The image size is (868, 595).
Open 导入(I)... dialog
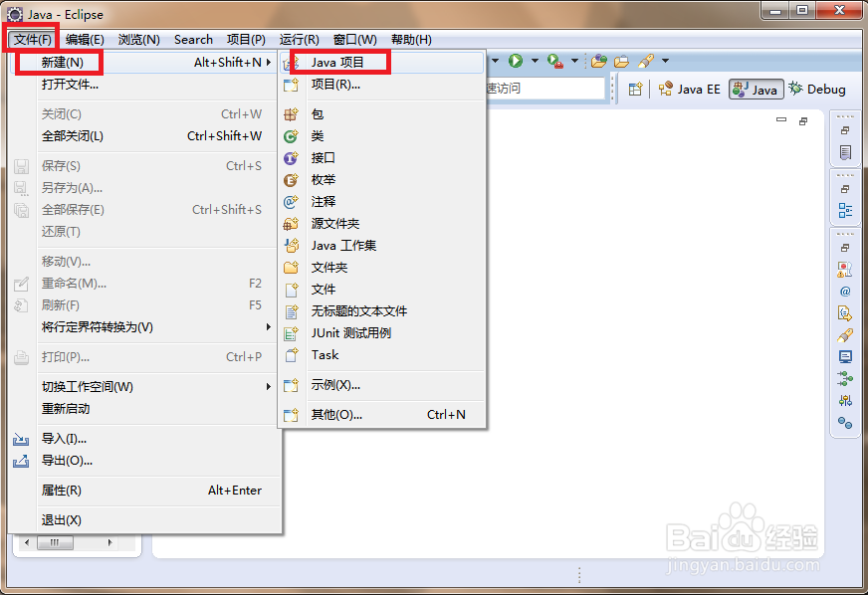(x=143, y=439)
